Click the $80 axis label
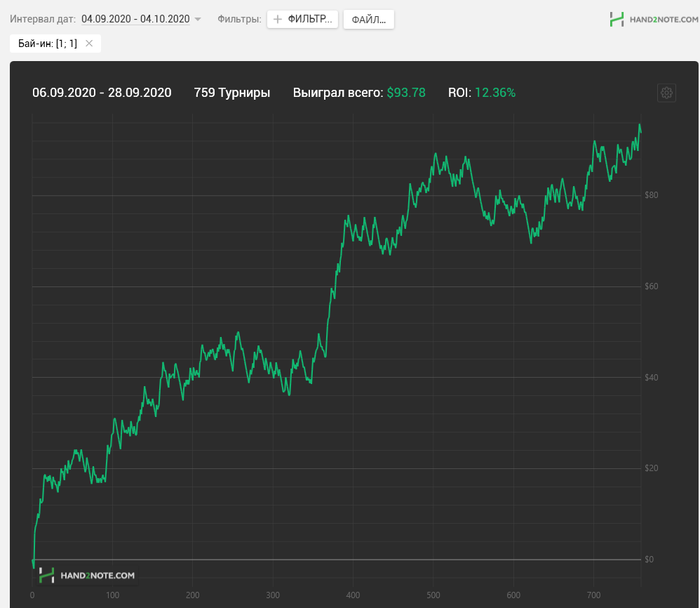Image resolution: width=700 pixels, height=608 pixels. pyautogui.click(x=651, y=195)
